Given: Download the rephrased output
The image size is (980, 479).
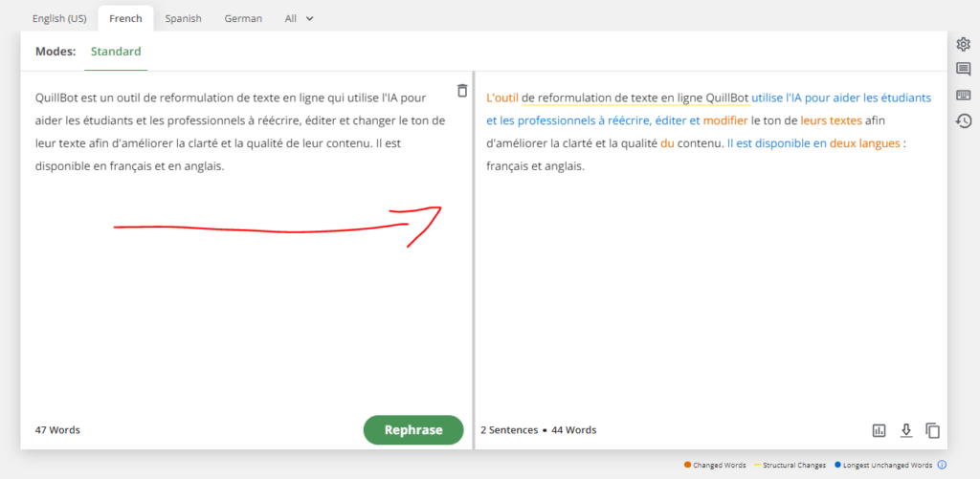Looking at the screenshot, I should click(905, 430).
